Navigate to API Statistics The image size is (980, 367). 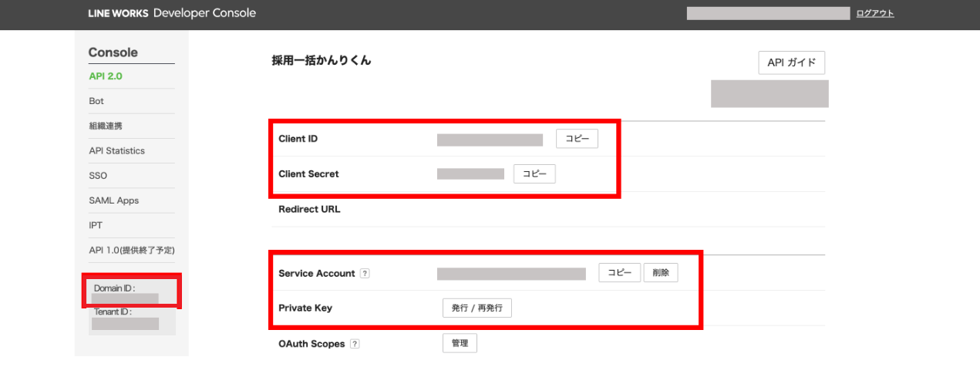(x=116, y=150)
